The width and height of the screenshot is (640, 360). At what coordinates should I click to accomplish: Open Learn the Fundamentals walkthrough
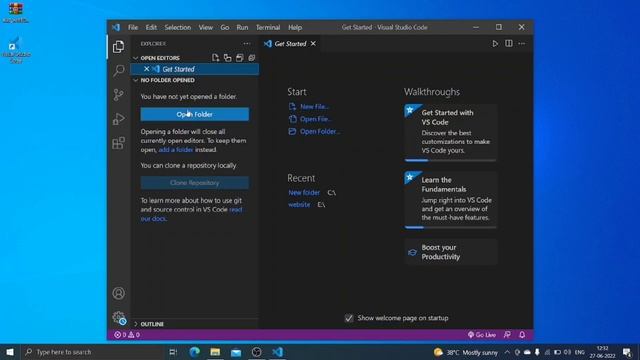coord(451,200)
